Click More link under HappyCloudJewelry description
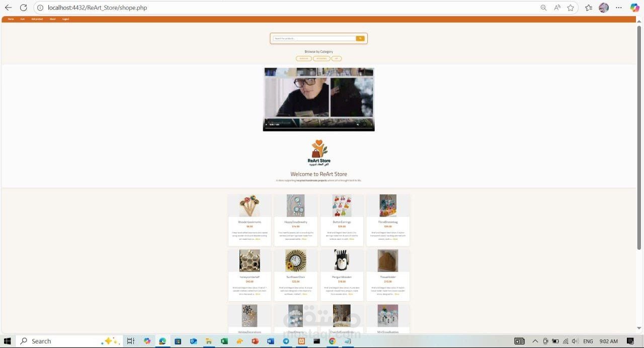Screen dimensions: 644x348 [x=304, y=239]
